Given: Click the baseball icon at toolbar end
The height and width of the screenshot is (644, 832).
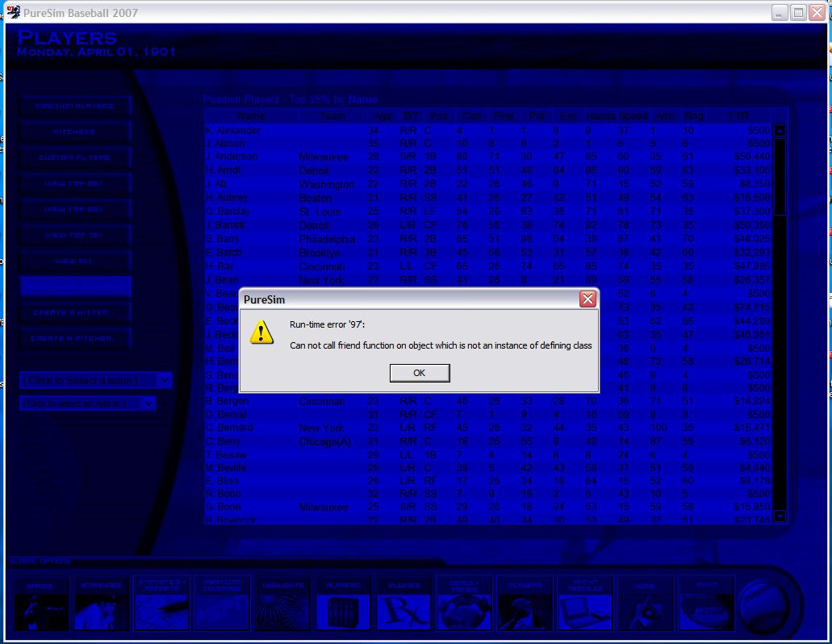Looking at the screenshot, I should coord(764,606).
